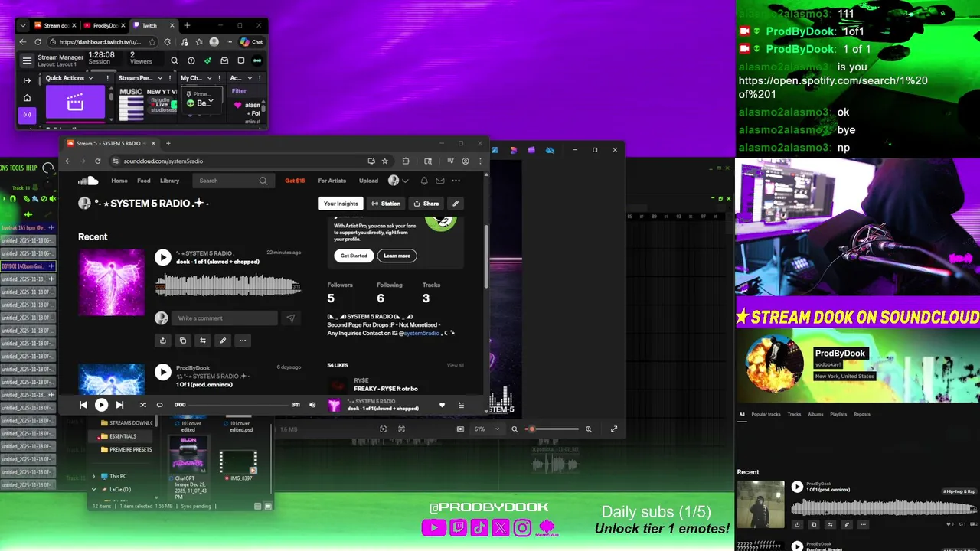
Task: Open the tab search dropdown in Twitch browser window
Action: click(23, 25)
